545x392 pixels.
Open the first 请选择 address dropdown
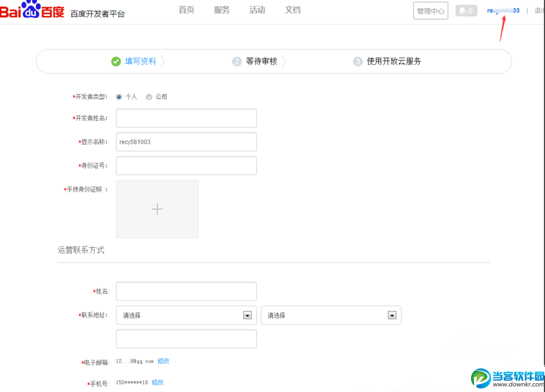(x=187, y=315)
